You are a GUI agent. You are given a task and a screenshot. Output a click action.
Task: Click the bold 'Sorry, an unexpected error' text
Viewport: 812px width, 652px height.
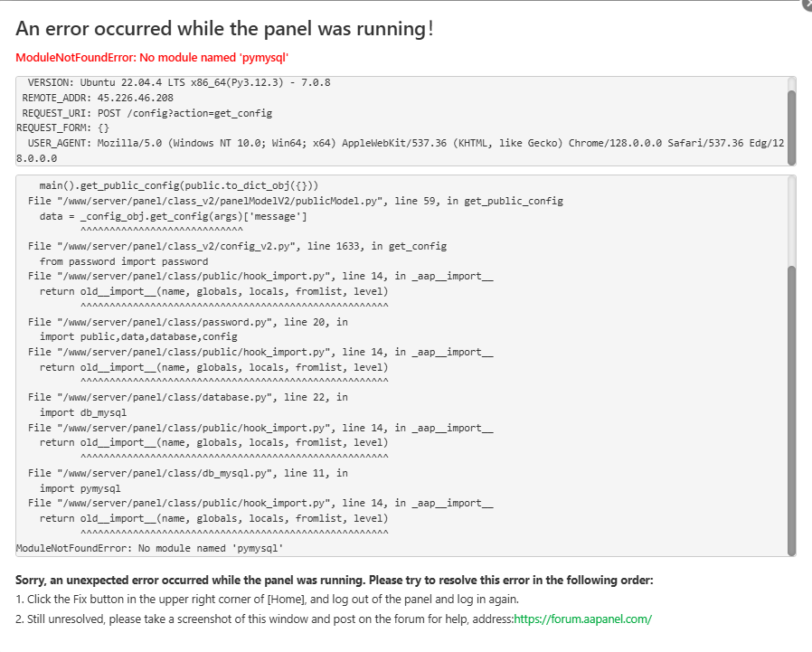pos(334,580)
